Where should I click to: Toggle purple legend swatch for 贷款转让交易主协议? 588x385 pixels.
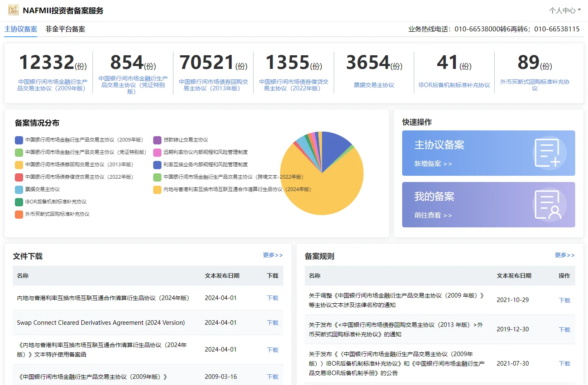click(157, 140)
